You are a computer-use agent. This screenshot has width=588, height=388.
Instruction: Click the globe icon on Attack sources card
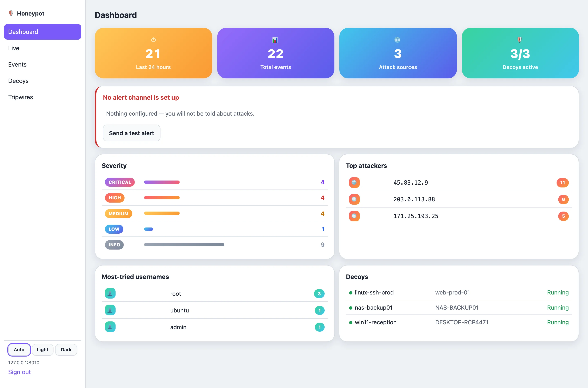(x=397, y=40)
